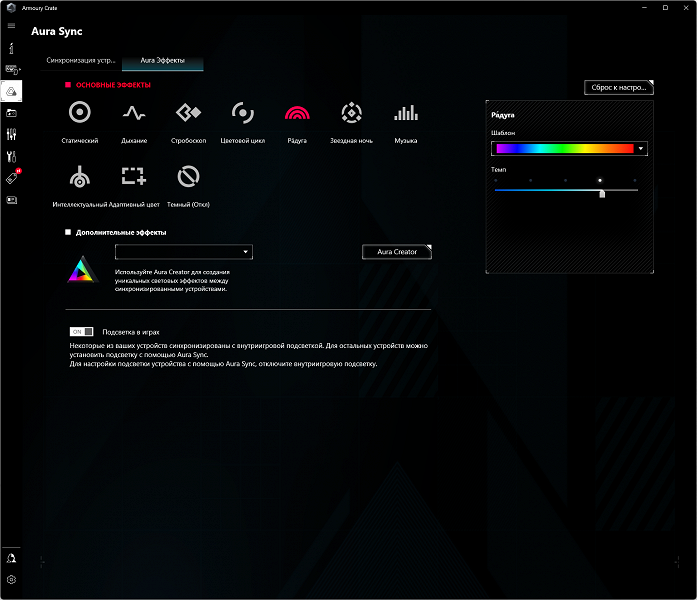Select the Music (Музыка) effect icon
This screenshot has height=600, width=697.
[x=406, y=113]
